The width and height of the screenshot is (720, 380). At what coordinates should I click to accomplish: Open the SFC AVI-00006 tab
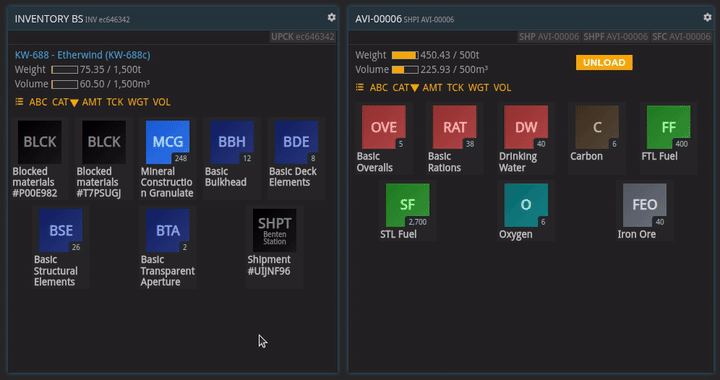coord(681,37)
